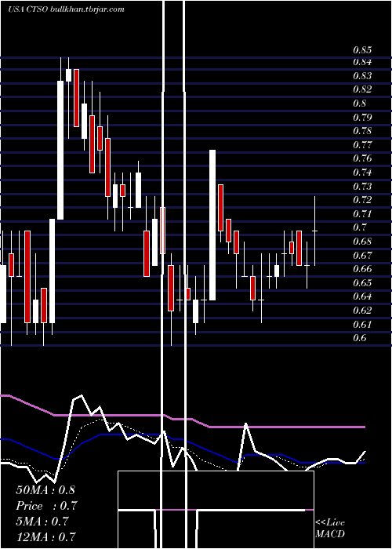This screenshot has height=549, width=392.
Task: Click the last candlestick with wick to 0.72
Action: (314, 231)
